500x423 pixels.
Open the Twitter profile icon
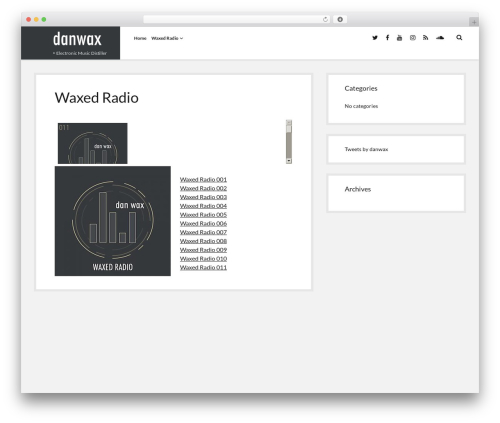pos(375,38)
